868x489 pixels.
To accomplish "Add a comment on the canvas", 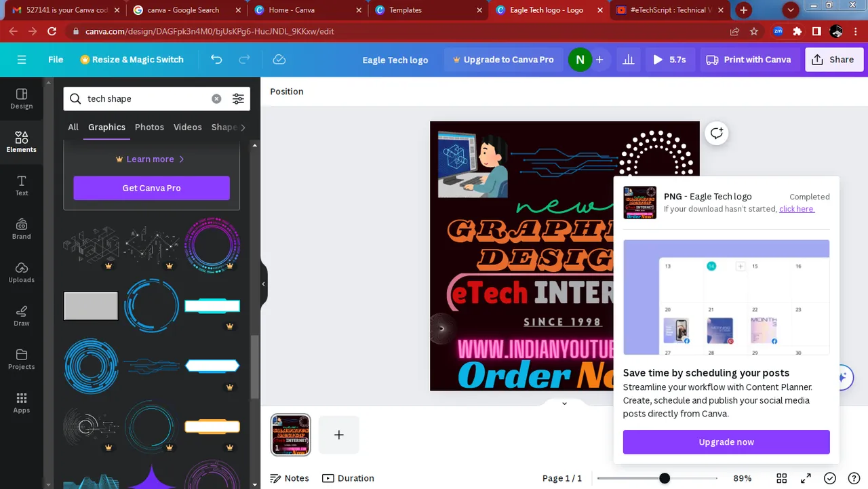I will pyautogui.click(x=717, y=133).
